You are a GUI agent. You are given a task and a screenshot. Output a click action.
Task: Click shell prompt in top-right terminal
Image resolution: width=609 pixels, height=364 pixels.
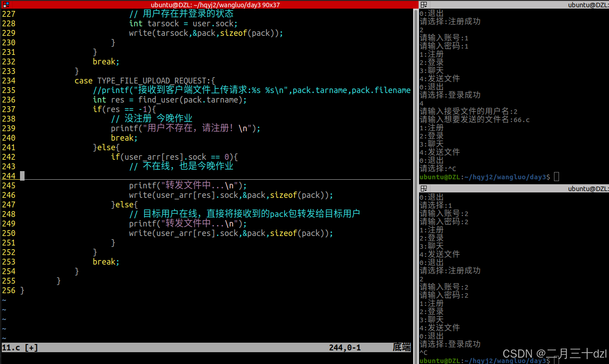tap(485, 177)
